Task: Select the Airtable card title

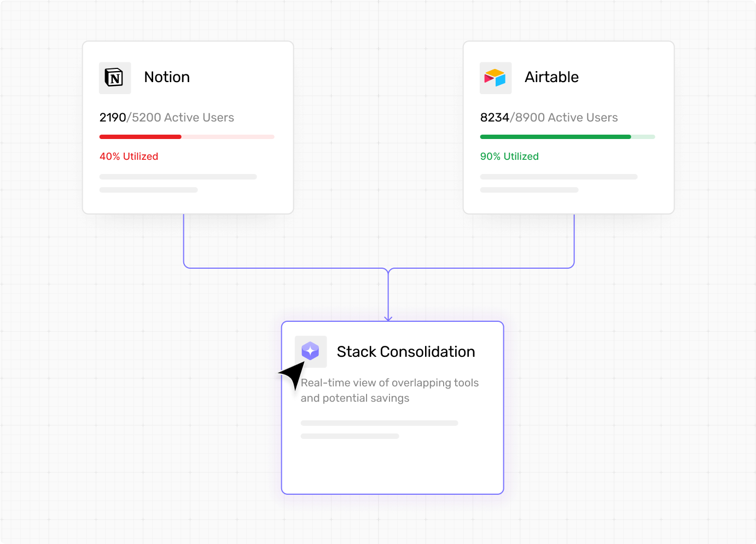Action: click(x=551, y=77)
